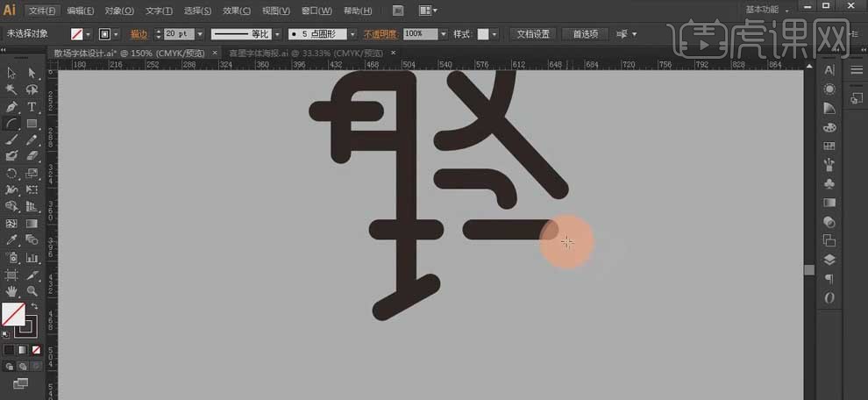Screen dimensions: 868x400
Task: Select the Direct Selection tool
Action: tap(32, 73)
